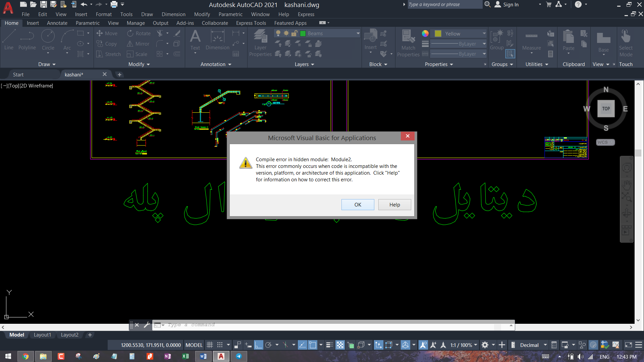Click Match Properties tool
The image size is (644, 362).
[x=408, y=43]
